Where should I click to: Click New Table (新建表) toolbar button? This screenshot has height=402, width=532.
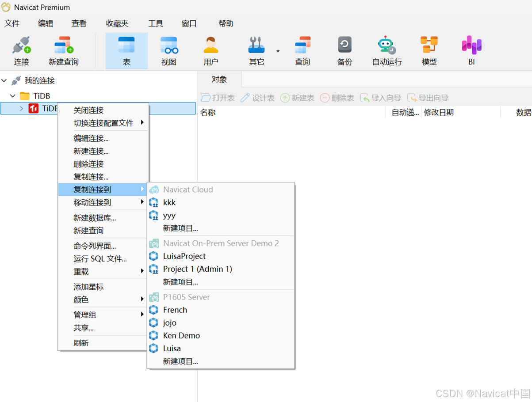tap(297, 98)
